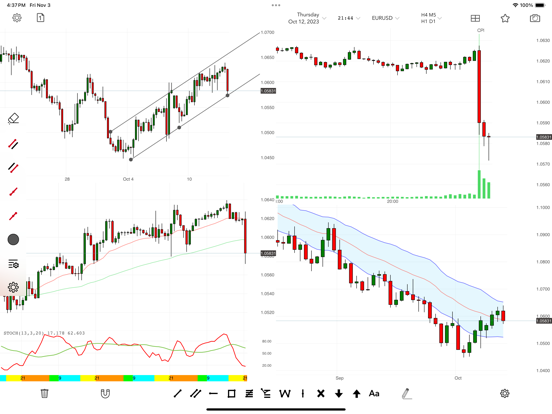Open the Thursday Oct 12, 2023 date dropdown

click(307, 18)
